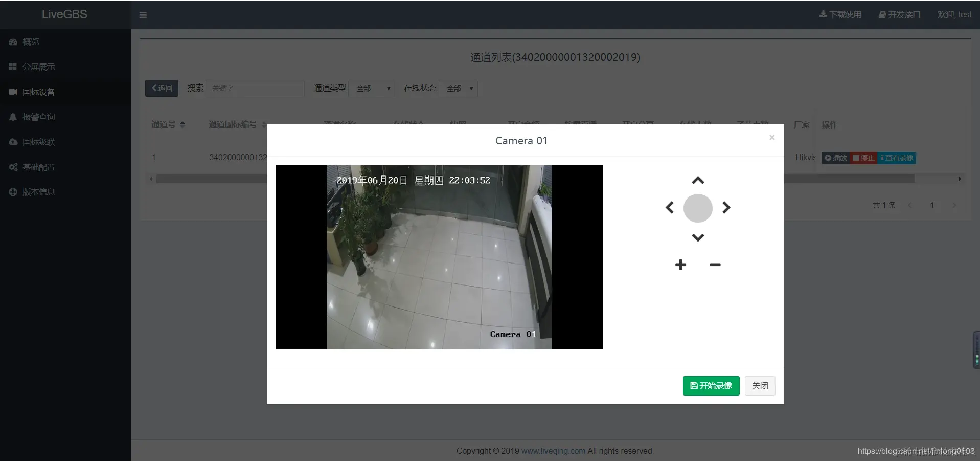This screenshot has height=461, width=980.
Task: Open 版本信息 in the sidebar
Action: (65, 192)
